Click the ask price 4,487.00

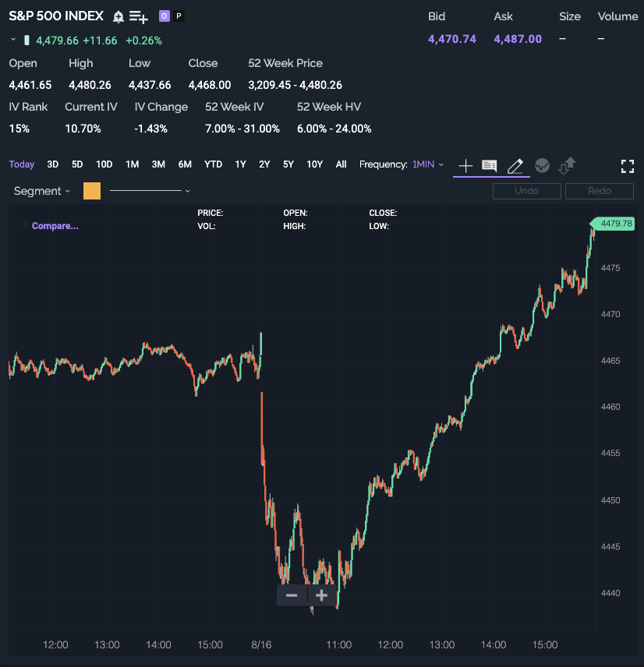[x=518, y=39]
